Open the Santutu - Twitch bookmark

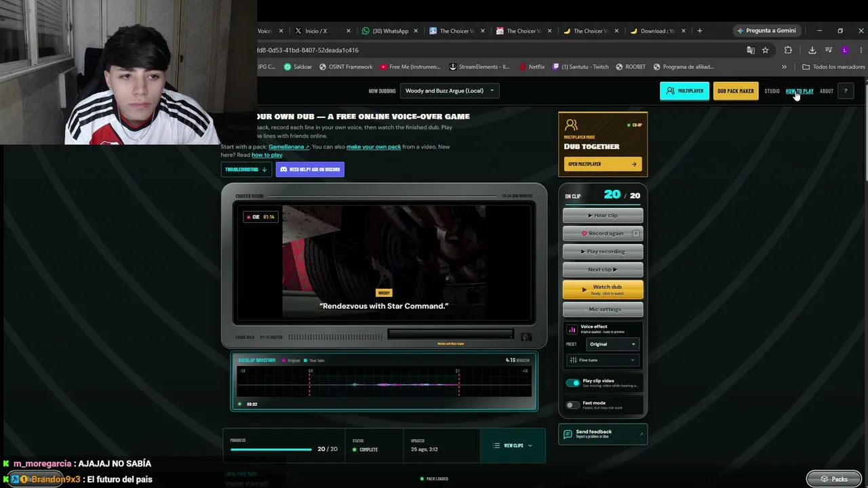click(x=581, y=67)
